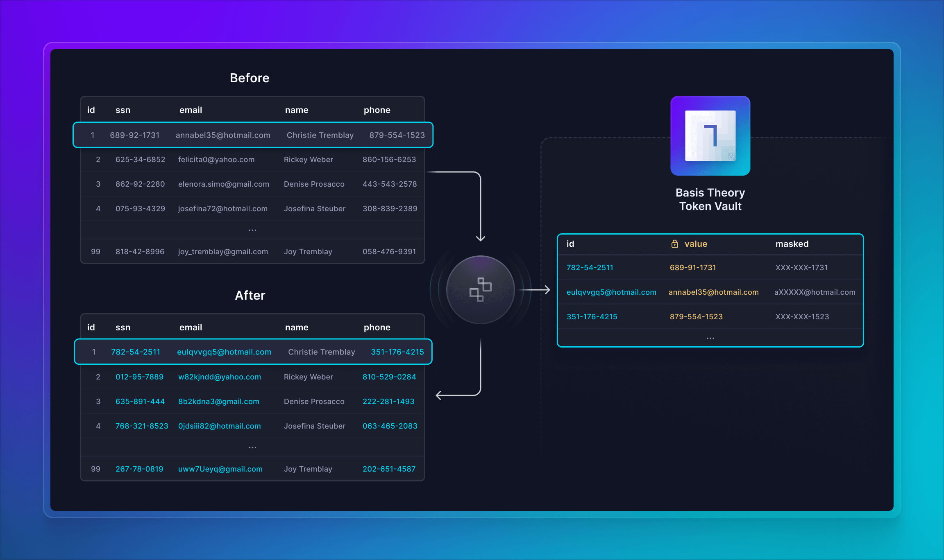This screenshot has height=560, width=944.
Task: Click tokenized phone 351-176-4215 in the After table
Action: [x=397, y=352]
